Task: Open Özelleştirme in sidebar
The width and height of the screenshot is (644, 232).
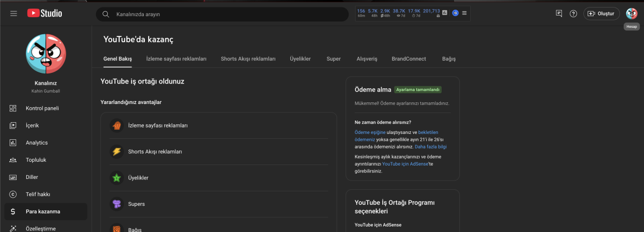Action: click(x=46, y=227)
